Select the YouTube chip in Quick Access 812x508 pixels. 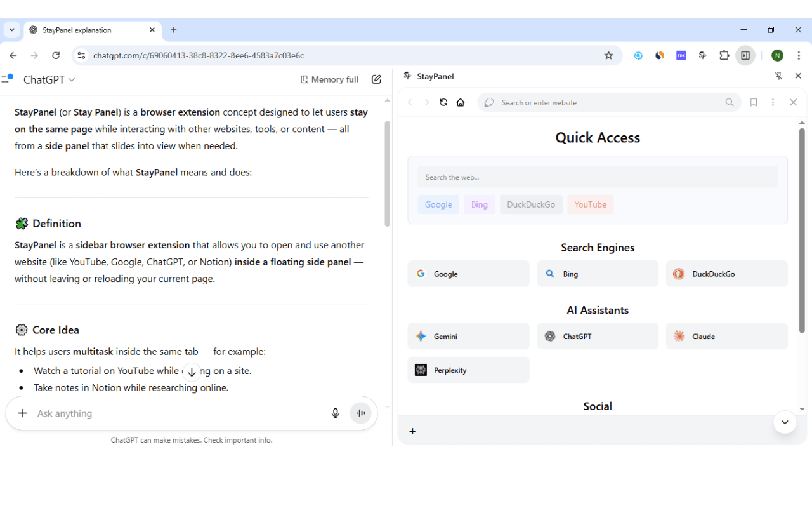click(590, 204)
